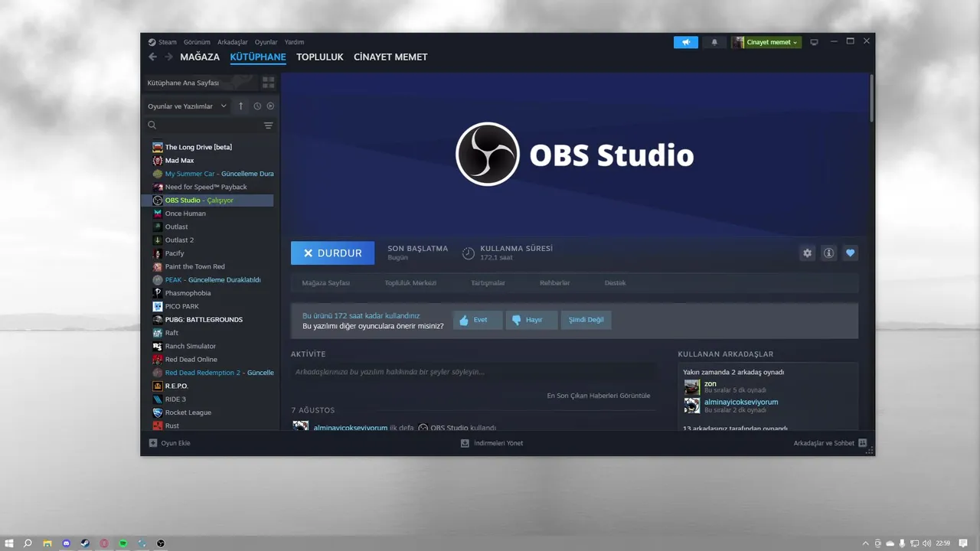Open Cinayet memet account dropdown
This screenshot has height=551, width=980.
click(766, 42)
